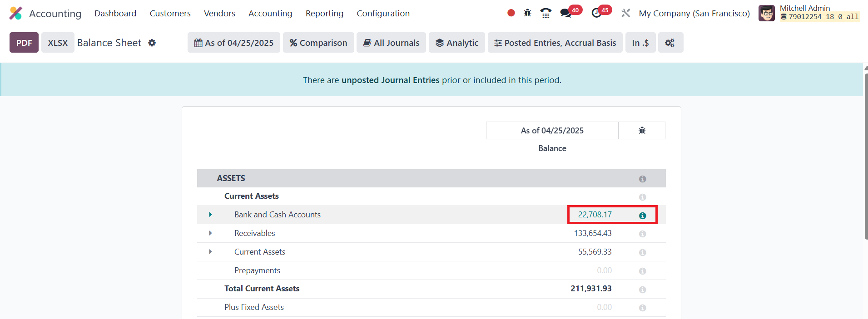The width and height of the screenshot is (868, 319).
Task: Open the VoIP phone icon
Action: click(x=546, y=13)
